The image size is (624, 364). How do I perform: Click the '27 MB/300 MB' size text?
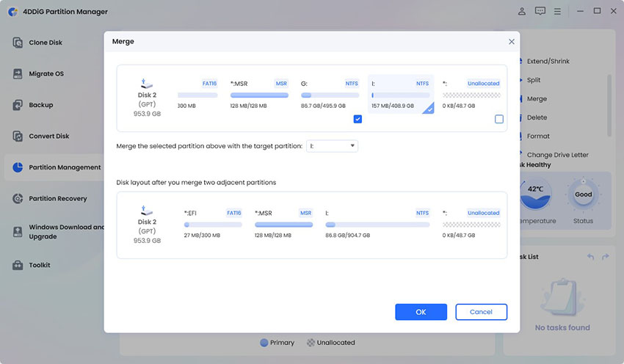202,235
